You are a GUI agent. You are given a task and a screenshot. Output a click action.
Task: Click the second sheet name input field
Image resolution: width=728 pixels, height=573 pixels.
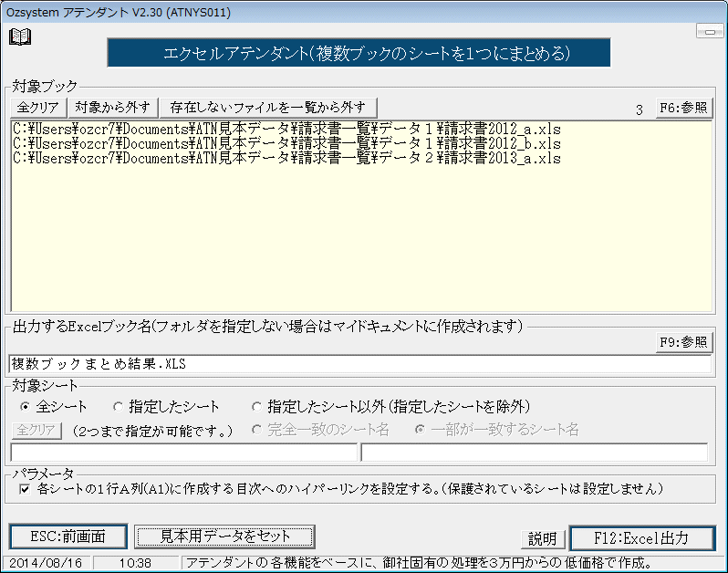click(535, 453)
